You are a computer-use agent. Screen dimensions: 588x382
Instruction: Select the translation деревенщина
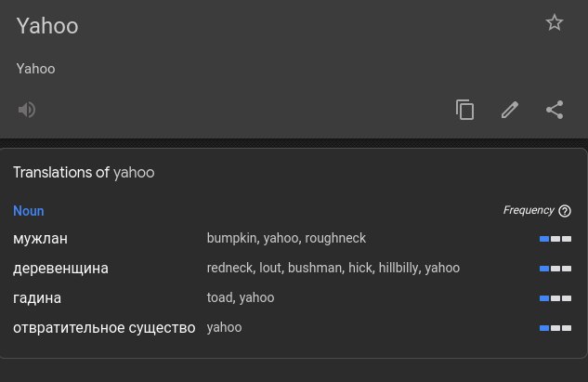click(60, 269)
